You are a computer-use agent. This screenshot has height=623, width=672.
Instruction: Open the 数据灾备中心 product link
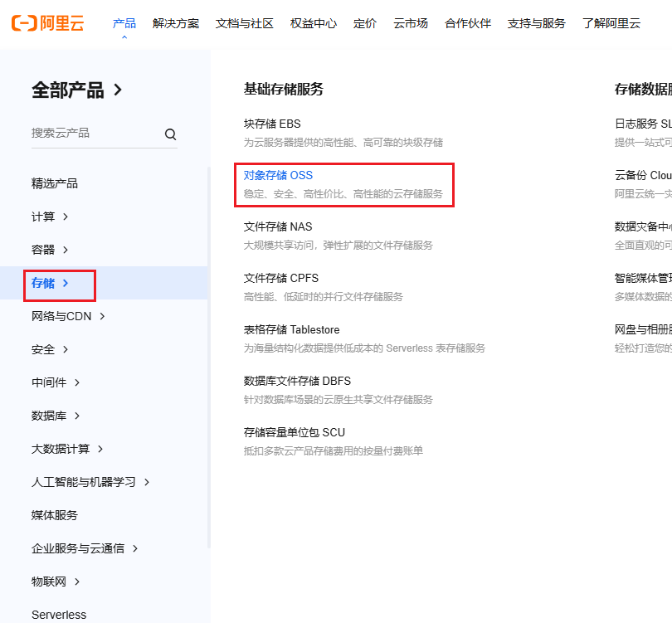(x=643, y=226)
